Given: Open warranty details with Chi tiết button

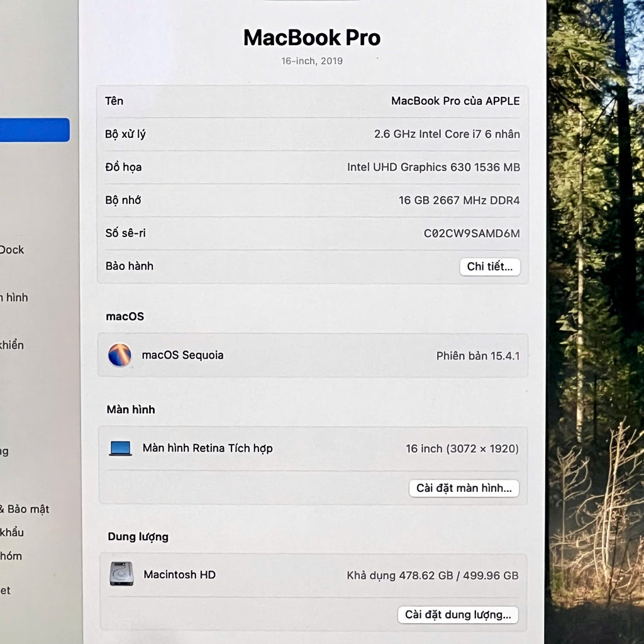Looking at the screenshot, I should 489,267.
